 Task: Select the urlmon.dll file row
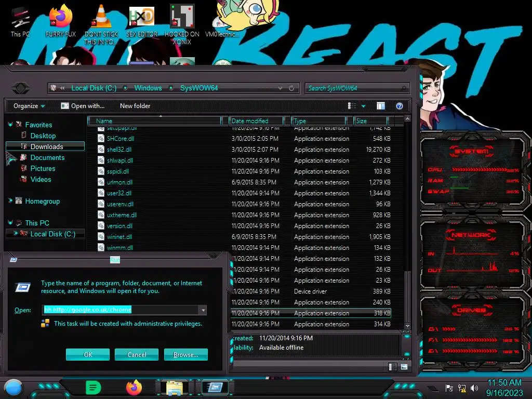click(x=244, y=182)
